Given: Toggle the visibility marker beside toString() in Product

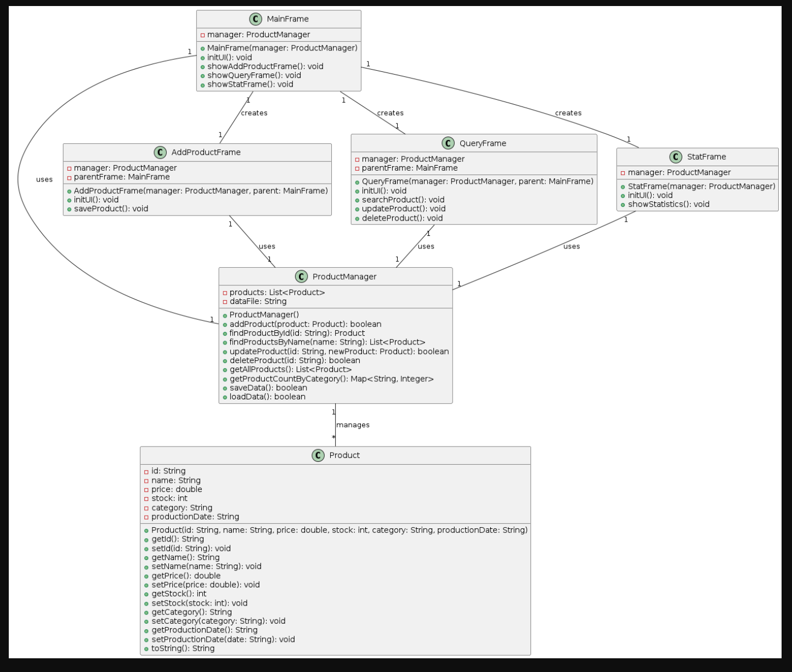Looking at the screenshot, I should coord(147,648).
